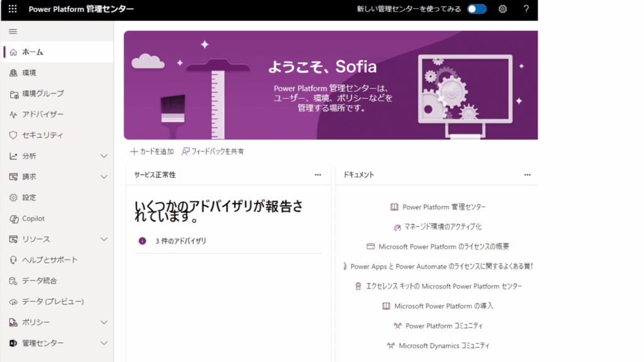The height and width of the screenshot is (362, 644).
Task: Open the app launcher waffle icon
Action: [13, 9]
